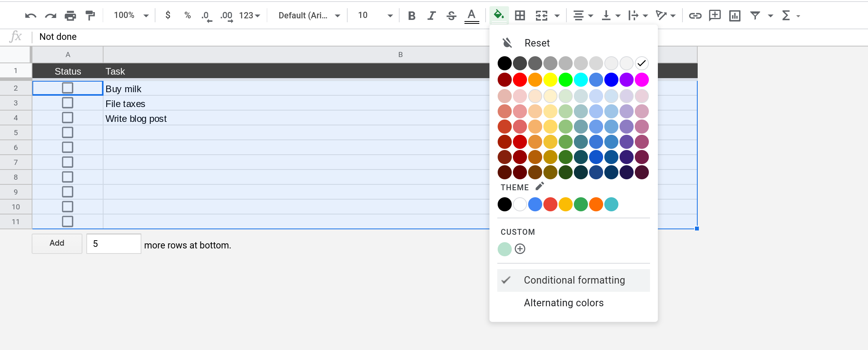
Task: Add a custom color with plus icon
Action: click(x=520, y=249)
